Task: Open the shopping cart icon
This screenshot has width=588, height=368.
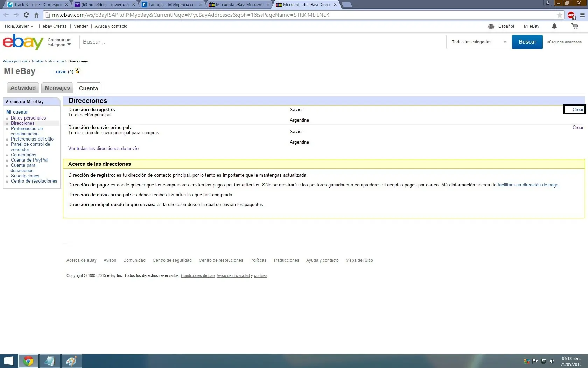Action: click(x=575, y=26)
